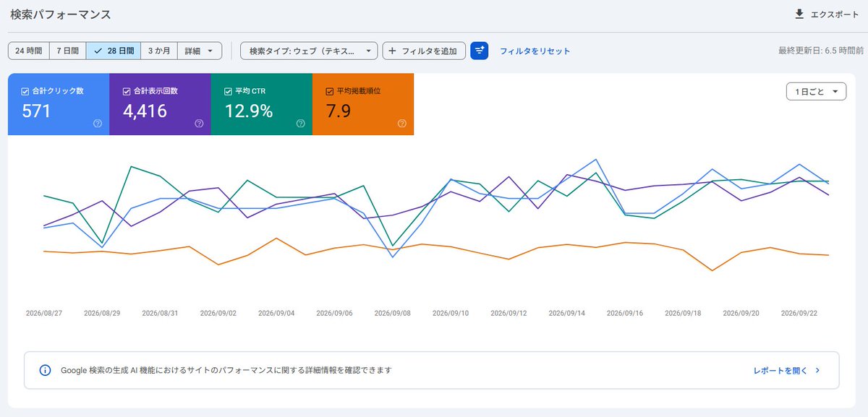Click the 最終更新日: 6.5 時間前 text

(820, 51)
